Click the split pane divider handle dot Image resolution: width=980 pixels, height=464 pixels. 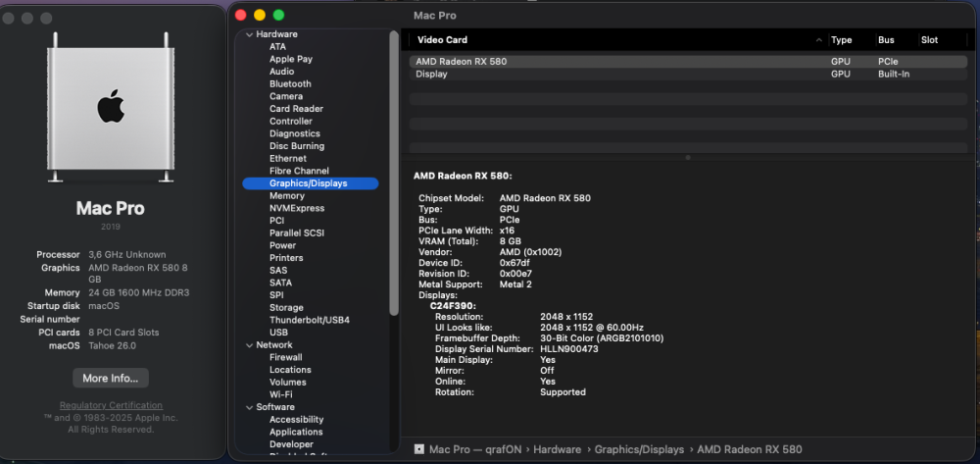pos(688,158)
